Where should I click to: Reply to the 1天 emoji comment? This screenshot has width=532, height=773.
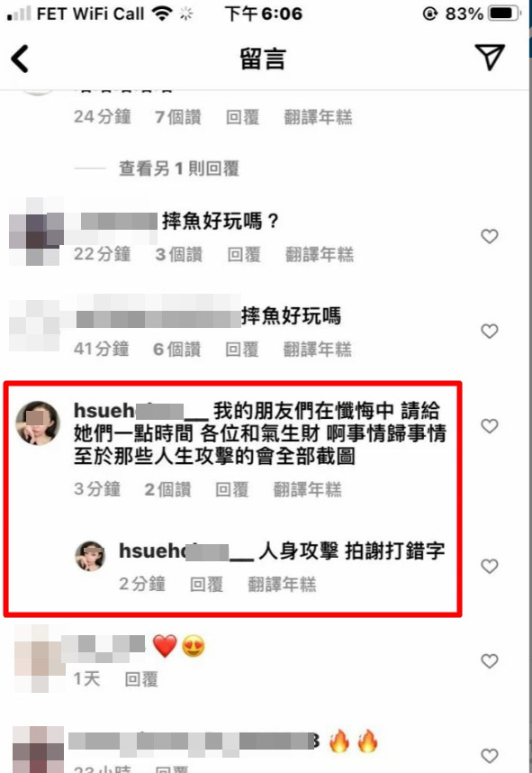click(x=141, y=678)
